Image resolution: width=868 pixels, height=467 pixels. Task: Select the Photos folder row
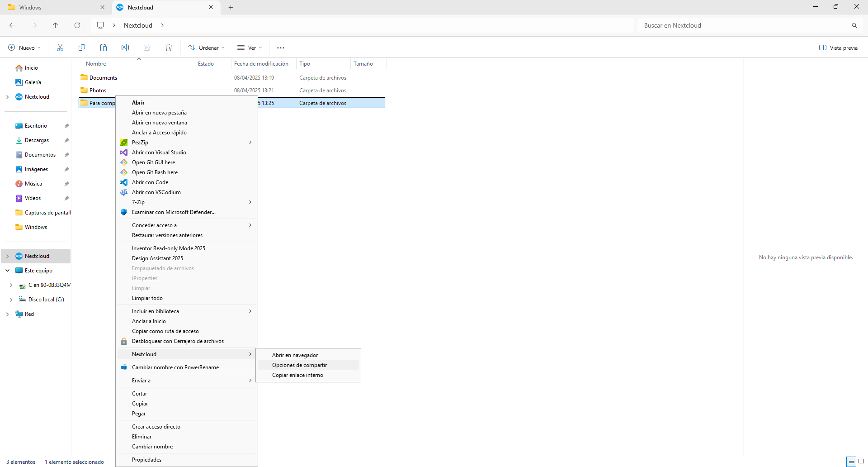[232, 91]
